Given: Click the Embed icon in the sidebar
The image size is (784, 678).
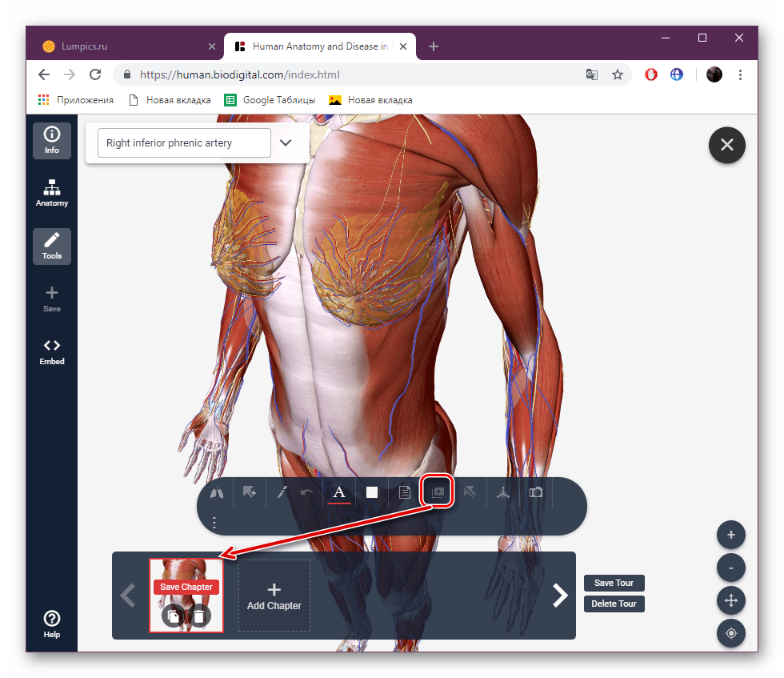Looking at the screenshot, I should click(x=51, y=351).
